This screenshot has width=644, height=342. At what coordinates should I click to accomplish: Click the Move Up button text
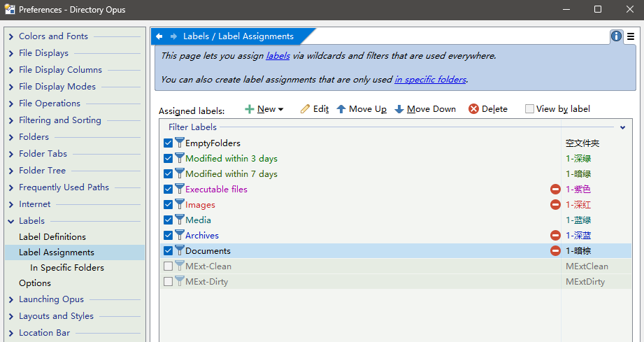(x=368, y=109)
